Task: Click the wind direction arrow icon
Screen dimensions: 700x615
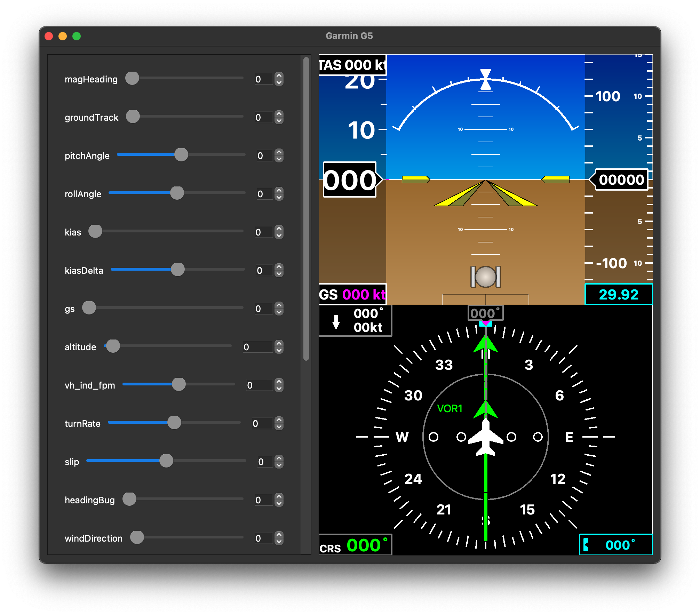Action: (x=336, y=321)
